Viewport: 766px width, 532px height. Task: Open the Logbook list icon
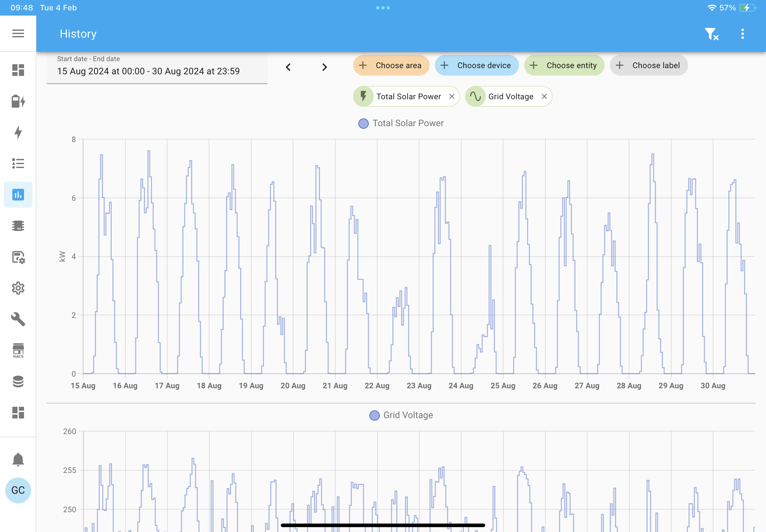click(18, 163)
